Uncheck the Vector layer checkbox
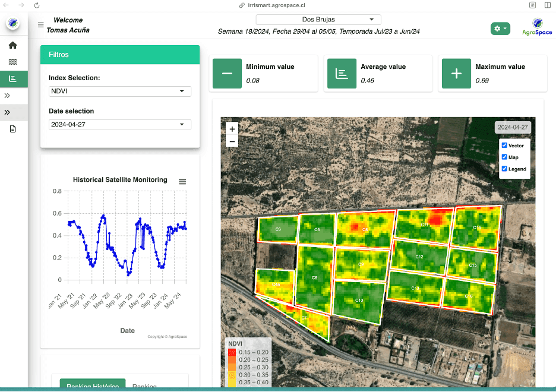 tap(504, 146)
